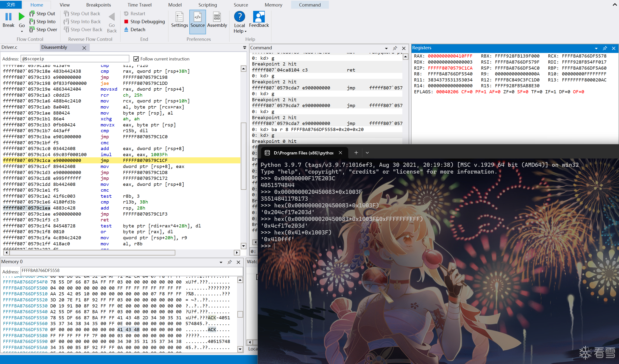Click the RIP register value
This screenshot has height=364, width=619.
click(450, 68)
